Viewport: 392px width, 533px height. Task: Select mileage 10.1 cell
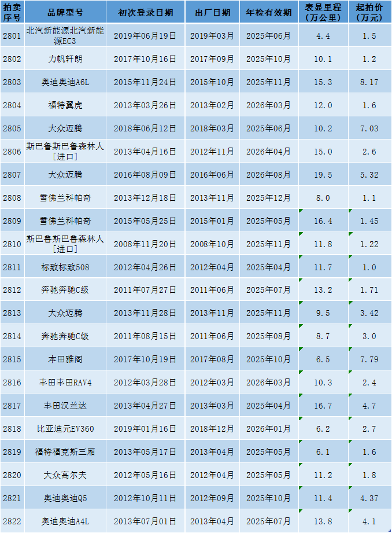[323, 59]
